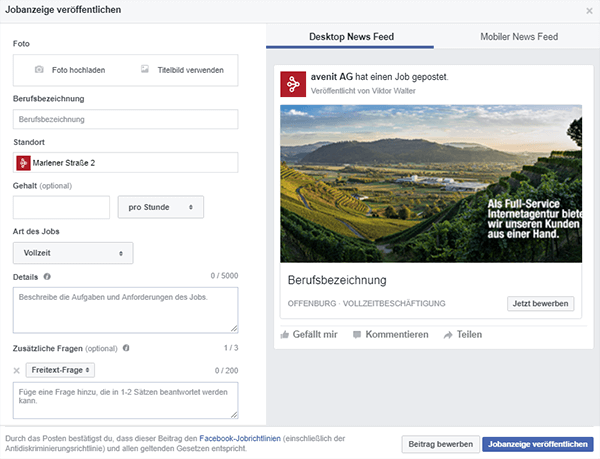This screenshot has width=600, height=459.
Task: Click the Teilen arrow icon
Action: (448, 335)
